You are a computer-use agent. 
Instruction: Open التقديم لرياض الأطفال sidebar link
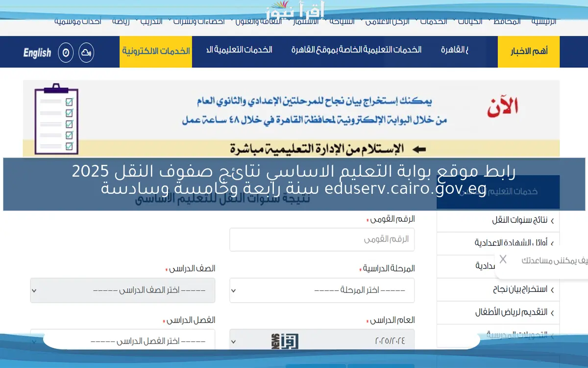coord(511,312)
